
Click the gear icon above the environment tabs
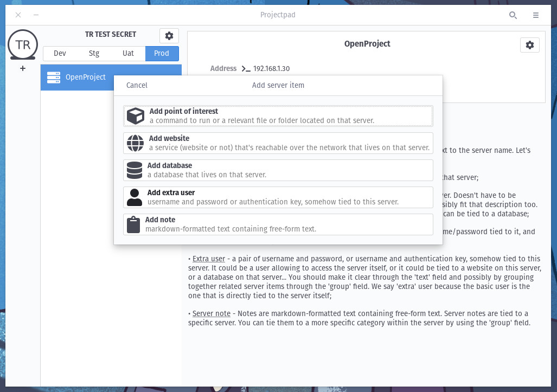tap(169, 35)
